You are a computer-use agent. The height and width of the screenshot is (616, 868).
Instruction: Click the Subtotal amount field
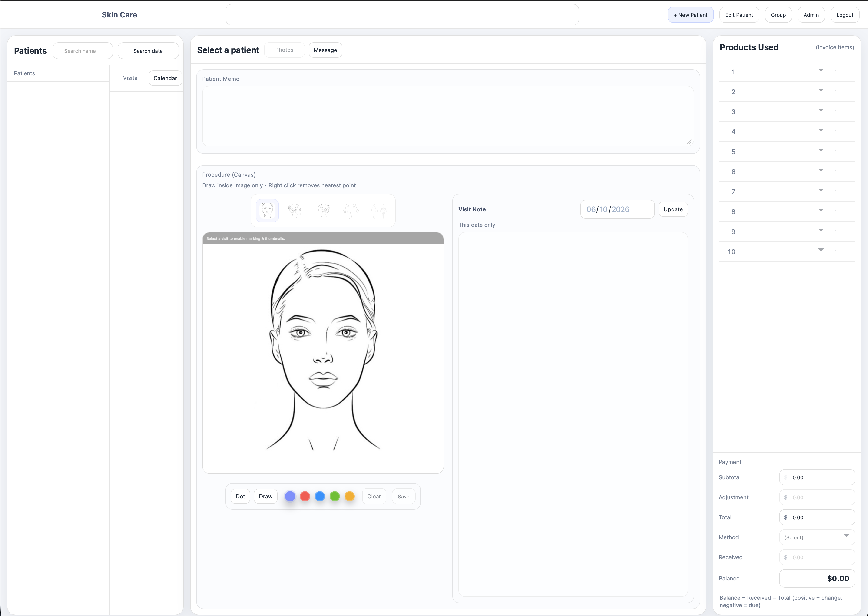(817, 477)
